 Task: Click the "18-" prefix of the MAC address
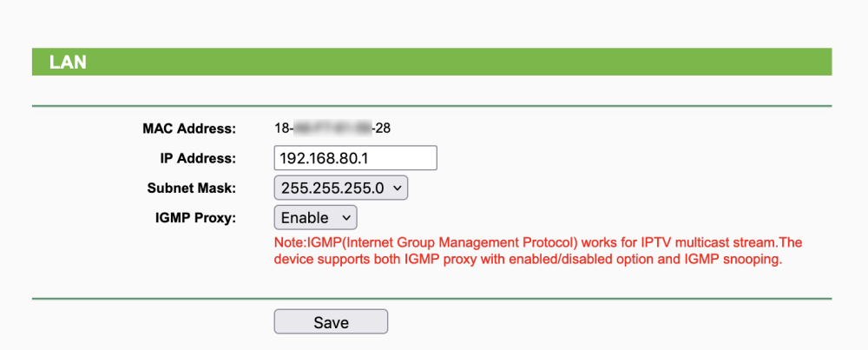[x=283, y=129]
